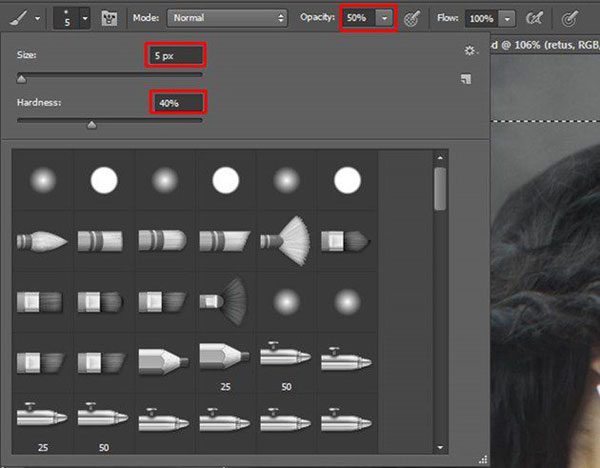Image resolution: width=600 pixels, height=468 pixels.
Task: Enable airbrush-style build-up effects
Action: (534, 18)
